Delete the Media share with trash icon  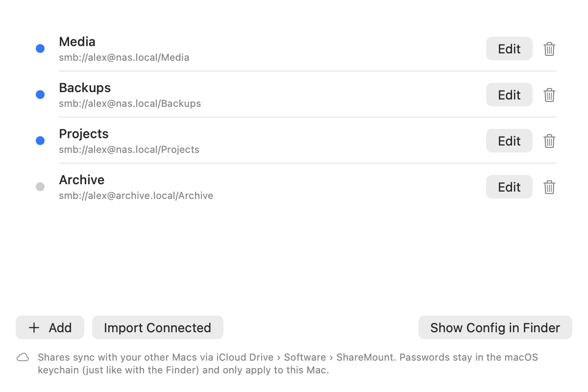(x=549, y=49)
